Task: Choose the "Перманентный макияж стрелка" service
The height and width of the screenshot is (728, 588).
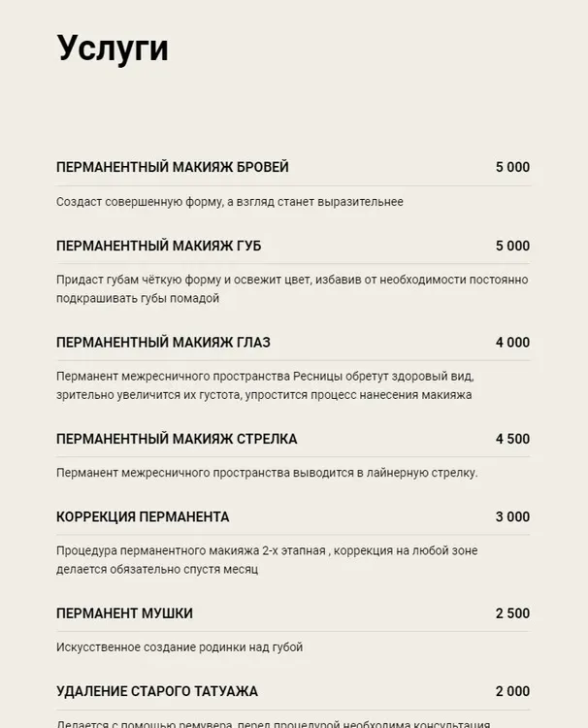Action: pos(177,439)
